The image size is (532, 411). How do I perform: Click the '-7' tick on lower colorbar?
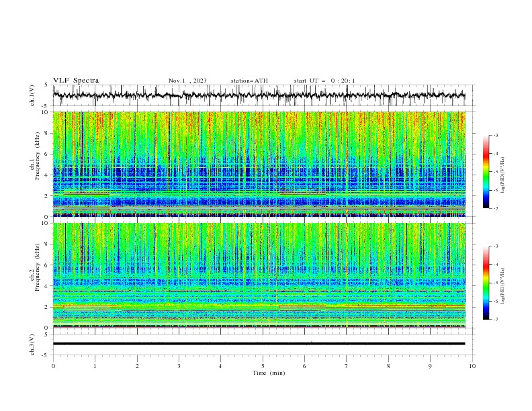click(x=496, y=320)
